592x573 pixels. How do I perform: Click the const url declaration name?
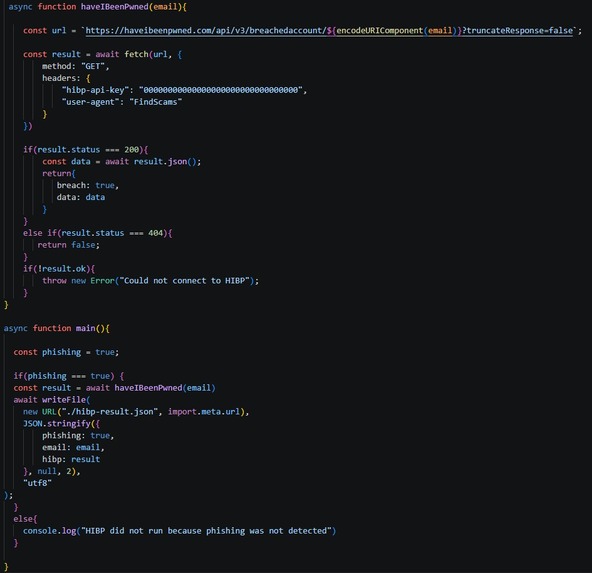(59, 31)
